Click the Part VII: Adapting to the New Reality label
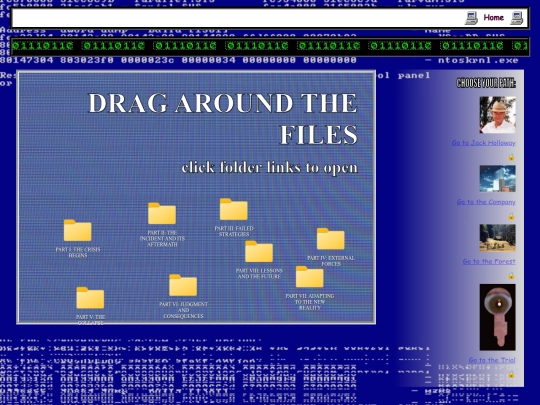 click(310, 302)
